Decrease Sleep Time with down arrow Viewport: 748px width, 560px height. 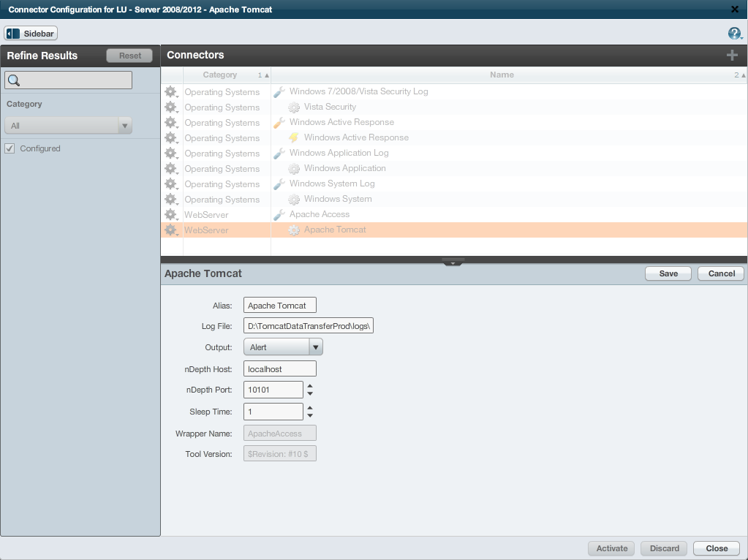coord(310,415)
